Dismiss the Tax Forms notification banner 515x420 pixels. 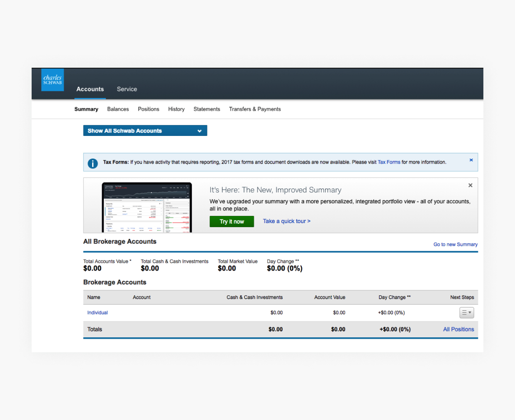point(471,160)
